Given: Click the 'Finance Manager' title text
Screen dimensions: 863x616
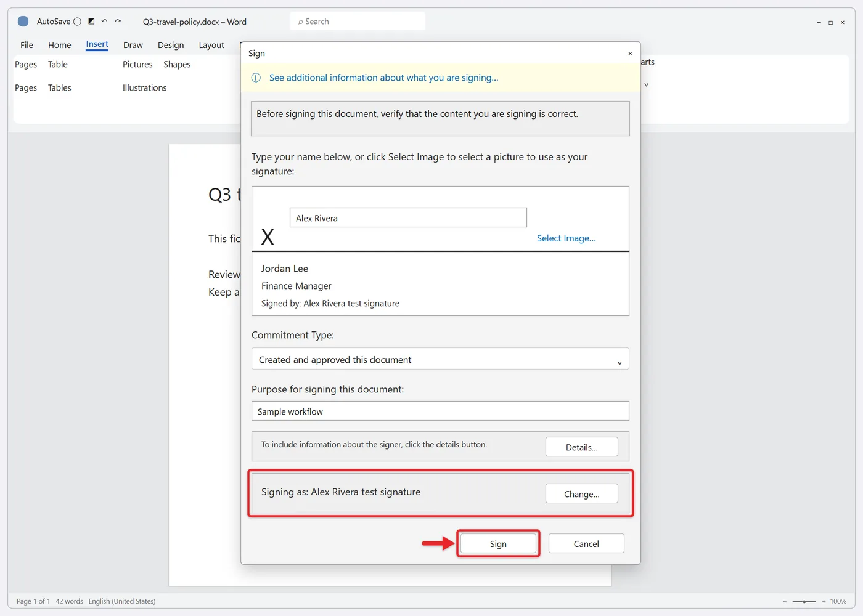Looking at the screenshot, I should 297,286.
